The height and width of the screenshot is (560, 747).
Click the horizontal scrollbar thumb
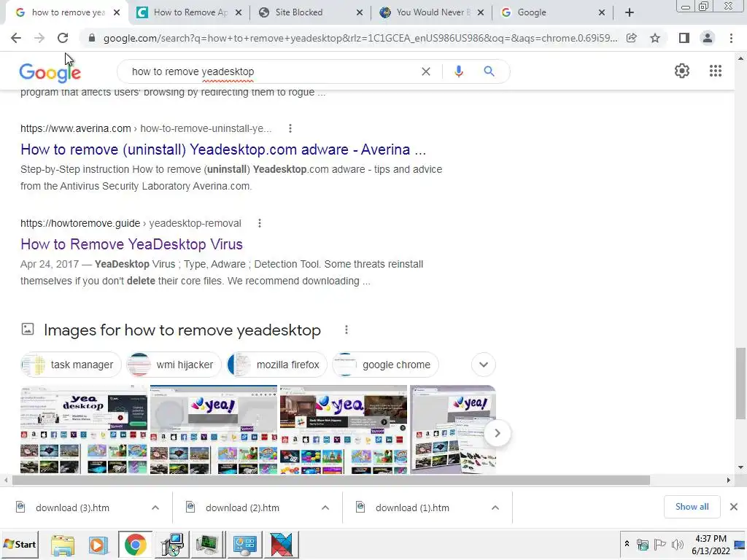[x=331, y=480]
